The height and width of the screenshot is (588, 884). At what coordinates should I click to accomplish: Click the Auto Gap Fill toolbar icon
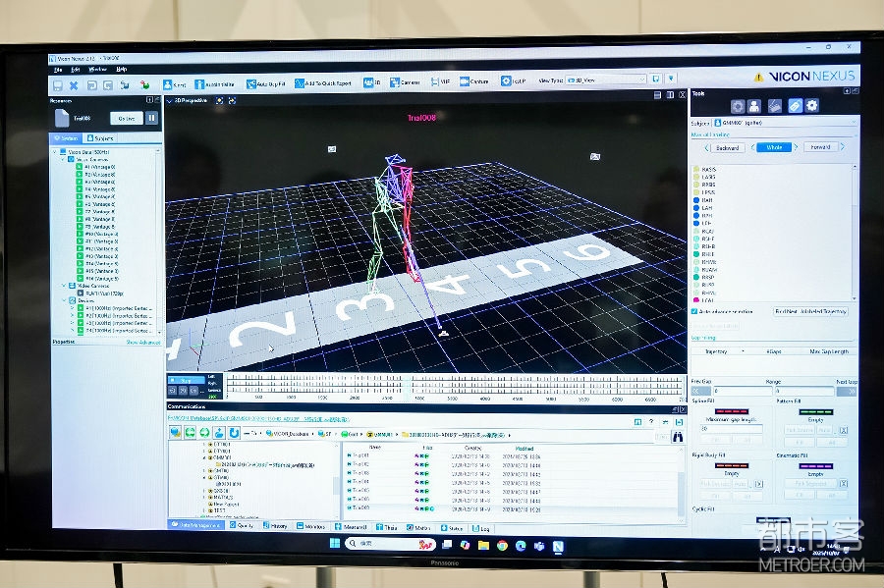(263, 83)
